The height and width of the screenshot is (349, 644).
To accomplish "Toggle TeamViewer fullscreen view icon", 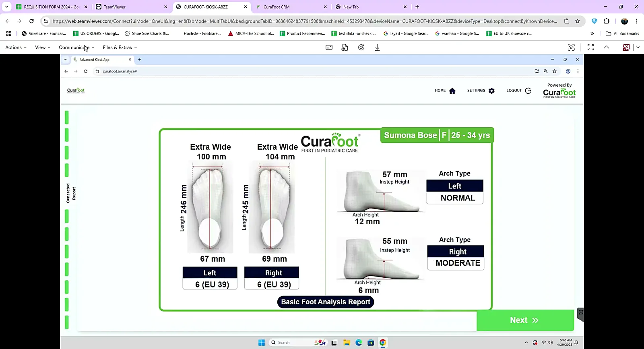I will (x=590, y=47).
